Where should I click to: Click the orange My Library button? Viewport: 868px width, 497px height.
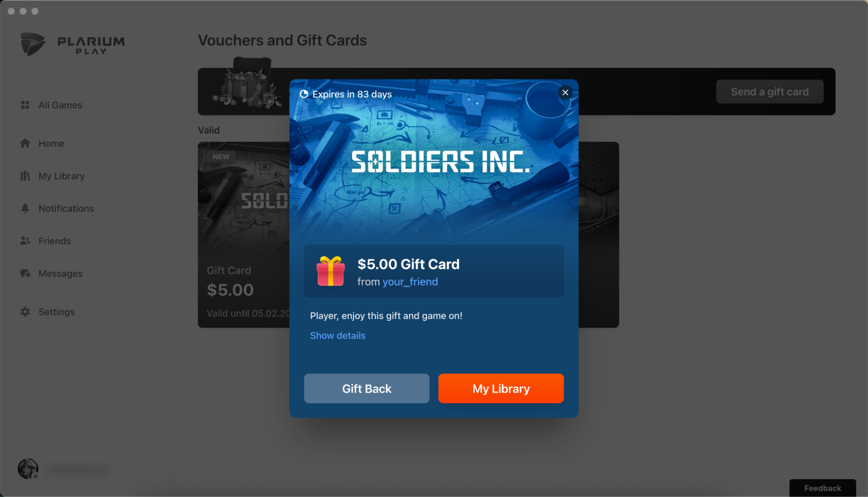[501, 388]
